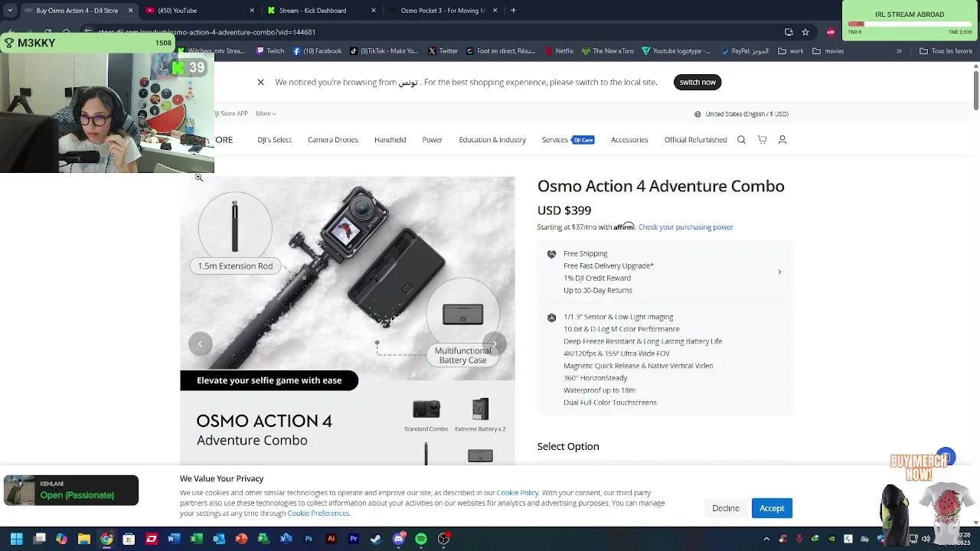Decline the cookies

pos(726,508)
